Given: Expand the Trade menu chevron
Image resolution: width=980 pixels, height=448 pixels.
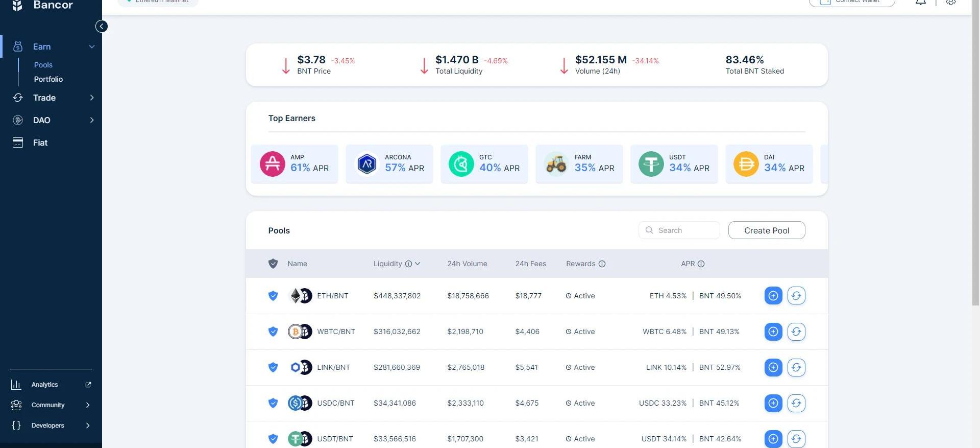Looking at the screenshot, I should [92, 98].
